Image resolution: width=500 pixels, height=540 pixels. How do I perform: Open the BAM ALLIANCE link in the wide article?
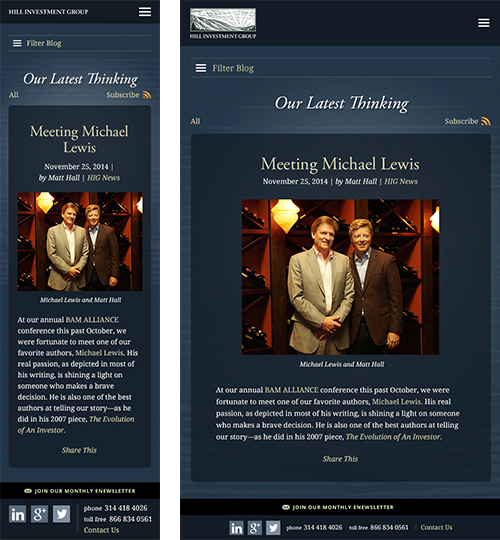[x=291, y=390]
